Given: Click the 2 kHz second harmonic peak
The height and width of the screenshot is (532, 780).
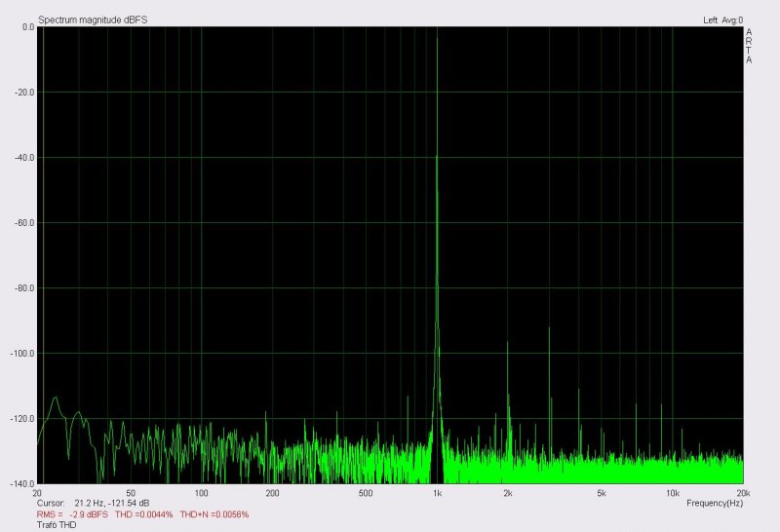Looking at the screenshot, I should tap(507, 344).
